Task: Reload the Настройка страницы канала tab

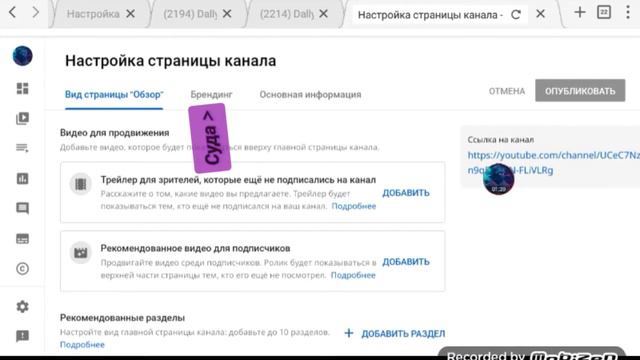Action: pos(516,15)
